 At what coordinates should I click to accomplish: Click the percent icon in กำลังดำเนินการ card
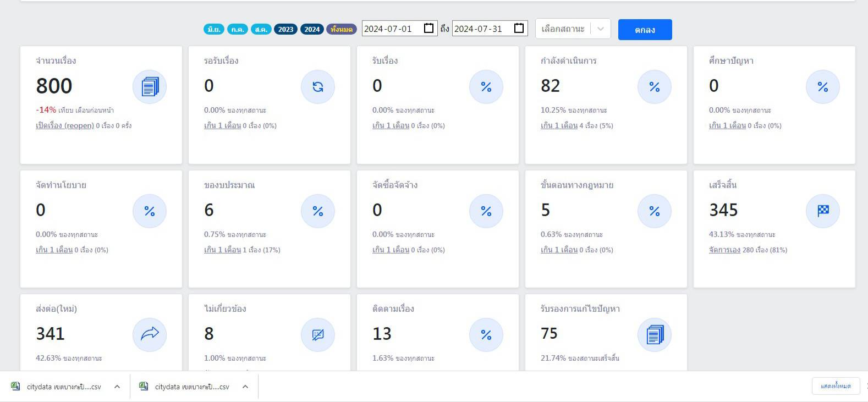pos(655,87)
